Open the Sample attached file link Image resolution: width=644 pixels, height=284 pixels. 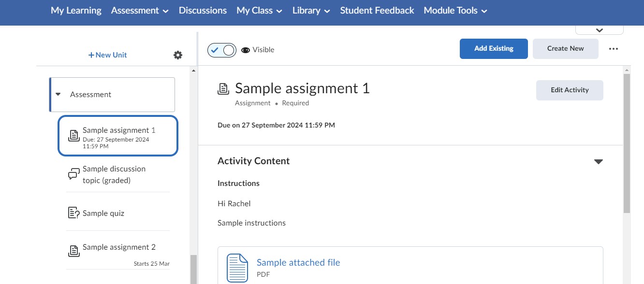tap(298, 262)
